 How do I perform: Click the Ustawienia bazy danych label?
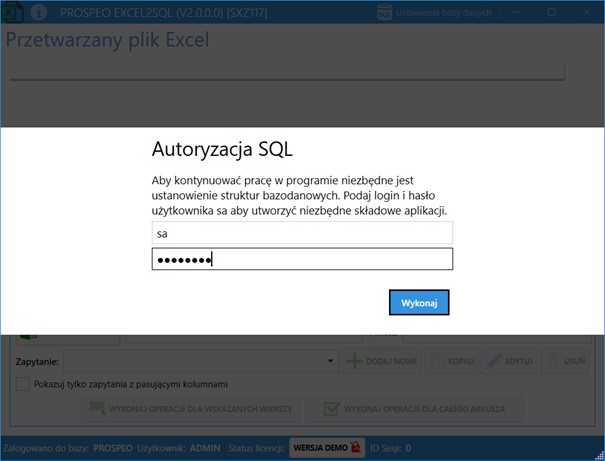[444, 13]
